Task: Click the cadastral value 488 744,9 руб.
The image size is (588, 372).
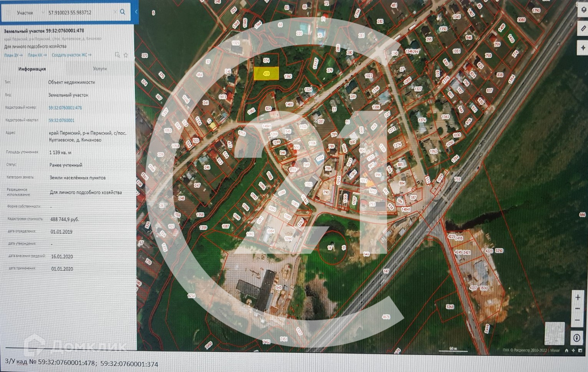Action: tap(65, 219)
